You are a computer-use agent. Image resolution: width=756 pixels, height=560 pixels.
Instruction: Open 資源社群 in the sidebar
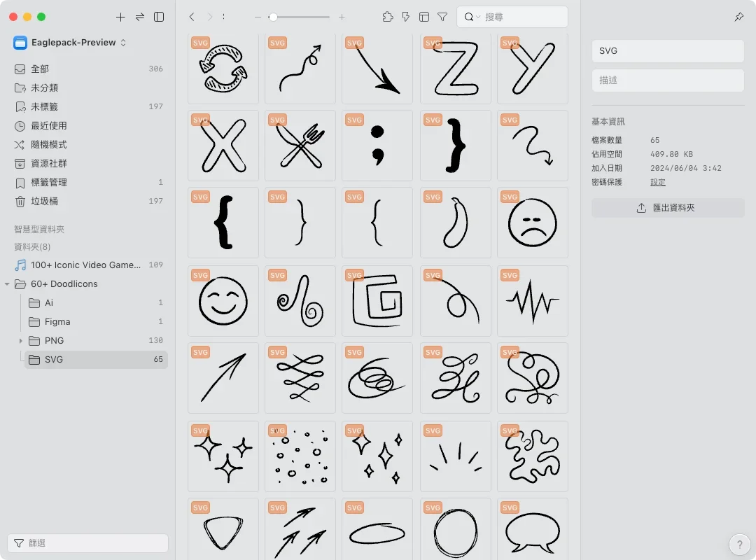[x=89, y=164]
